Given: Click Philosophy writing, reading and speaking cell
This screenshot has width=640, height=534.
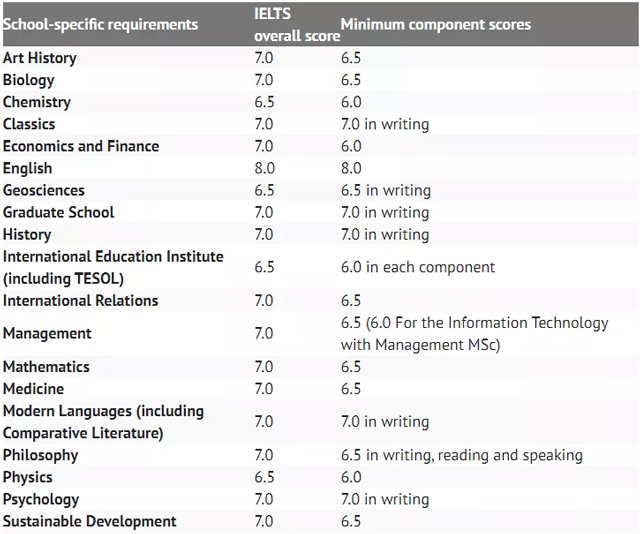Looking at the screenshot, I should [462, 455].
